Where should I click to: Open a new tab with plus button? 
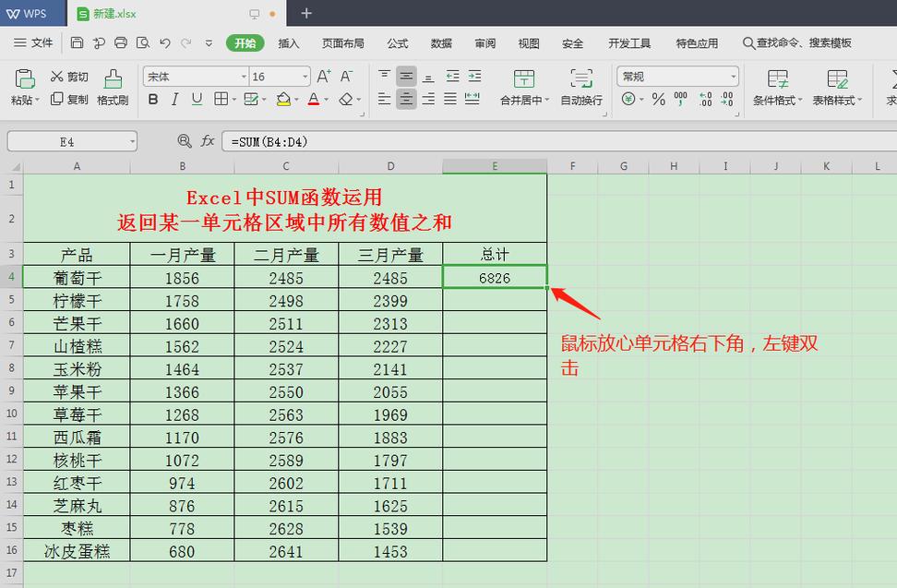tap(306, 13)
